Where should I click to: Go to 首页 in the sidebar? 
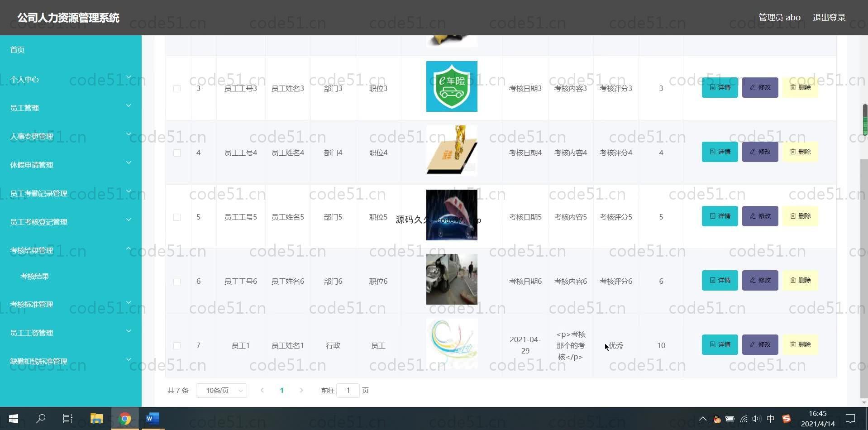tap(71, 49)
